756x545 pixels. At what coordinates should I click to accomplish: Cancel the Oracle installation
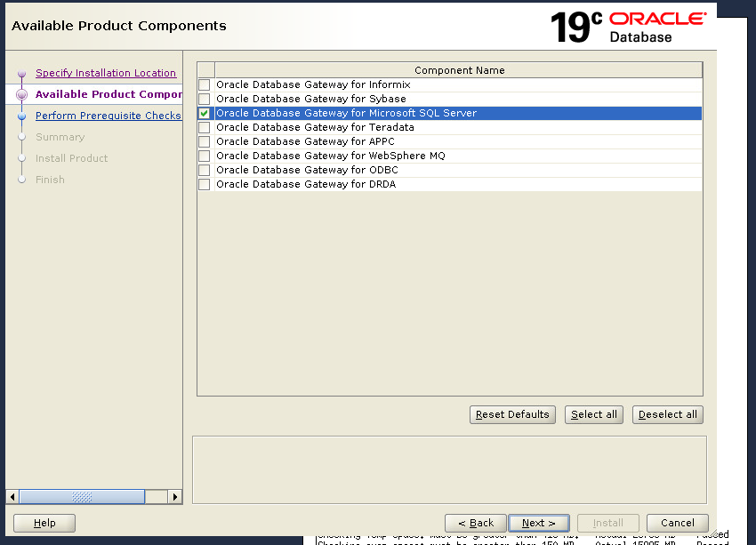678,523
